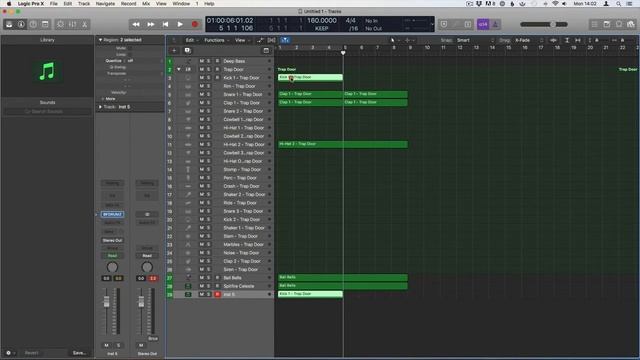Open the Loop Browser button
Screen dimensions: 640x360
[619, 24]
